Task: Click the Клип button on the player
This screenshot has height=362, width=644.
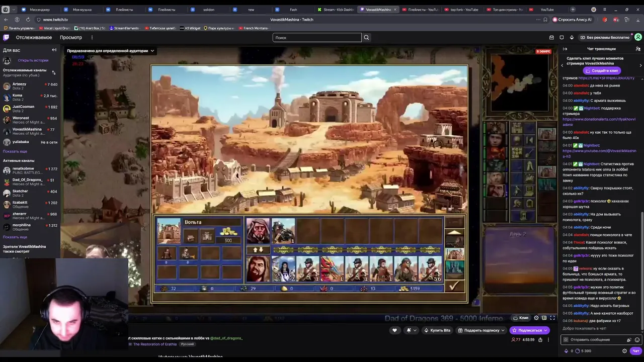Action: [521, 318]
